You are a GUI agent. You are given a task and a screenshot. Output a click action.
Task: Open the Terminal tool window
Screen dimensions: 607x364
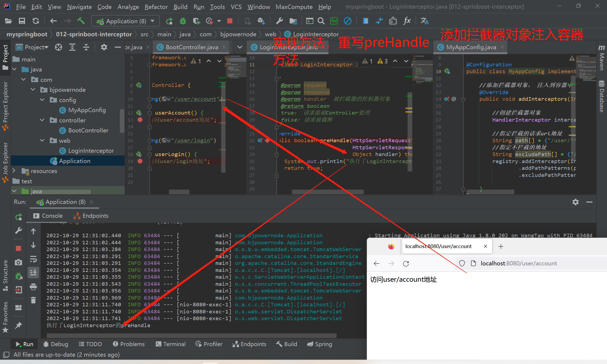171,344
